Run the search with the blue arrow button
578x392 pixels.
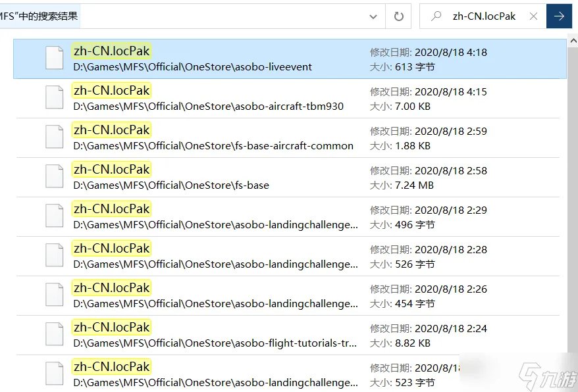559,16
